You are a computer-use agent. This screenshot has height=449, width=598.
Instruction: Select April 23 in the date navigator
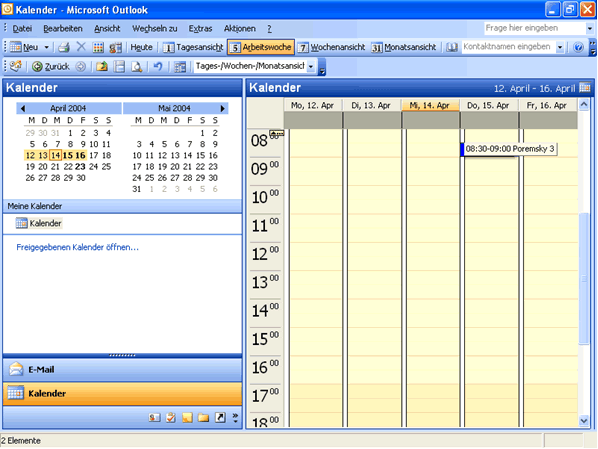80,167
